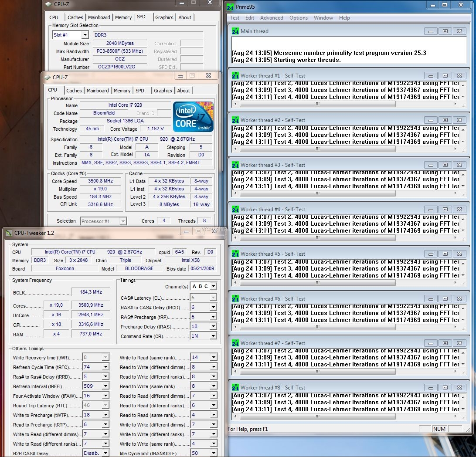Click Worker thread #5 window icon
Viewport: 476px width, 457px height.
[235, 254]
